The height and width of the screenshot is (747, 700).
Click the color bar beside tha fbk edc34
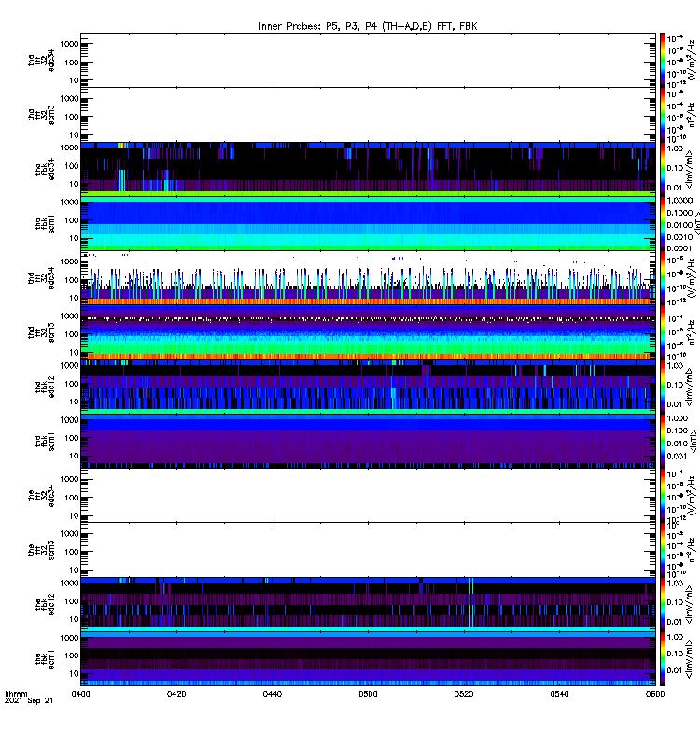tap(663, 169)
